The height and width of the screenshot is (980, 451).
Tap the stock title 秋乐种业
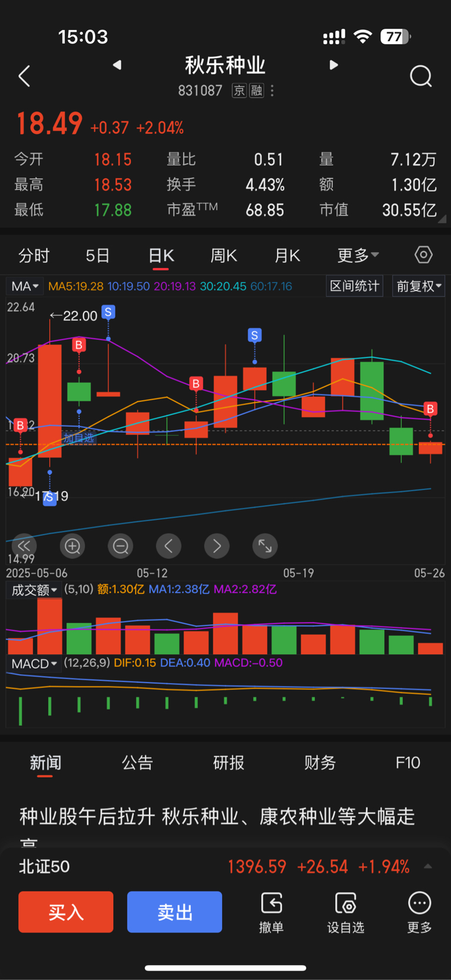pos(225,65)
